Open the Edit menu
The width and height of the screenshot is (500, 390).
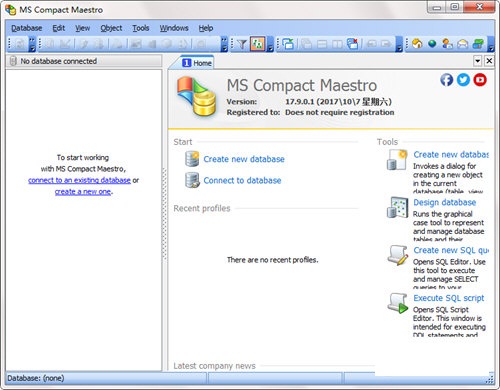(x=59, y=28)
